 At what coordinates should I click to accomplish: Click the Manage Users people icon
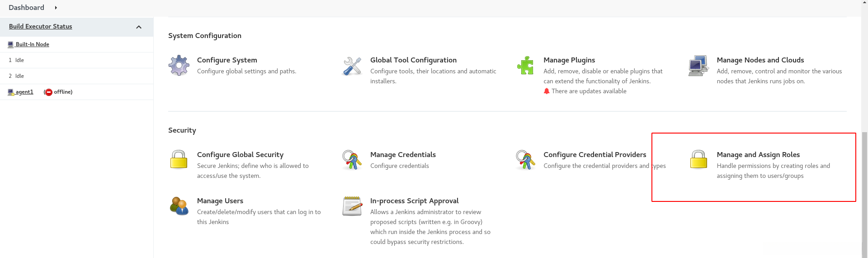(x=179, y=206)
